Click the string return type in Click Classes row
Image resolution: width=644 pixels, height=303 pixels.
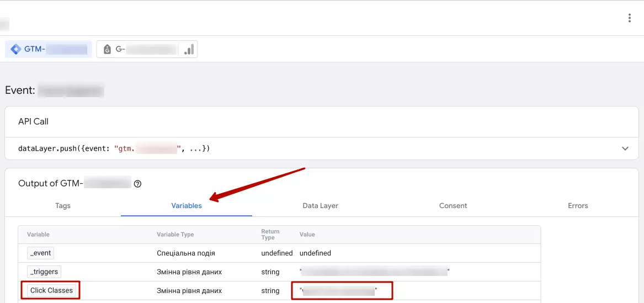click(270, 291)
